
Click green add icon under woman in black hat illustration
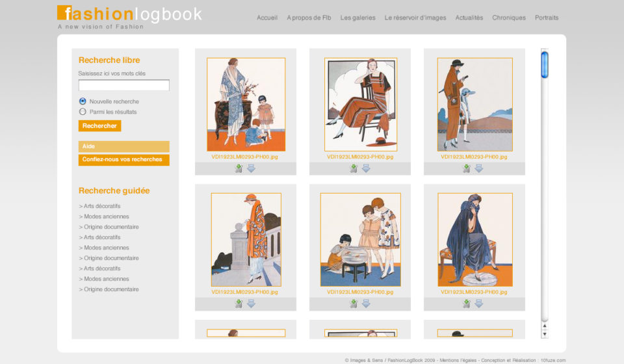point(467,168)
